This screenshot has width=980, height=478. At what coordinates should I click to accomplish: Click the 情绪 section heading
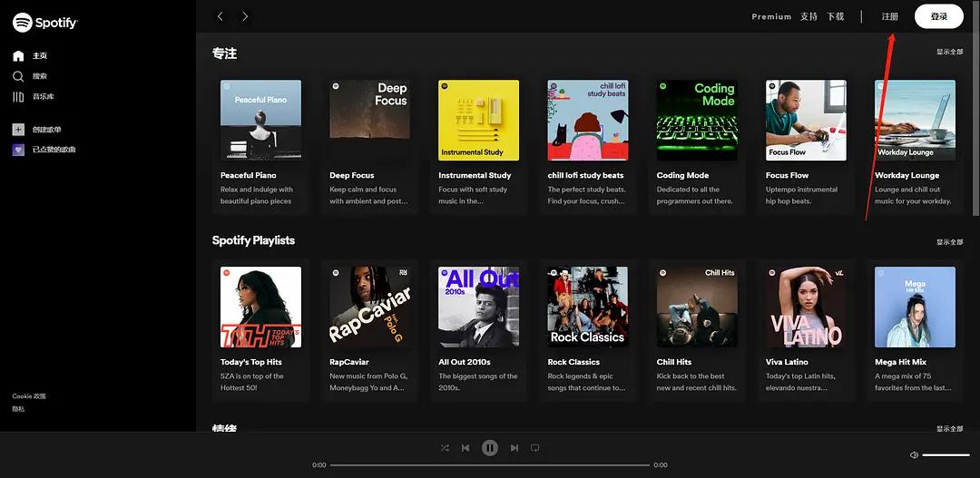tap(224, 428)
